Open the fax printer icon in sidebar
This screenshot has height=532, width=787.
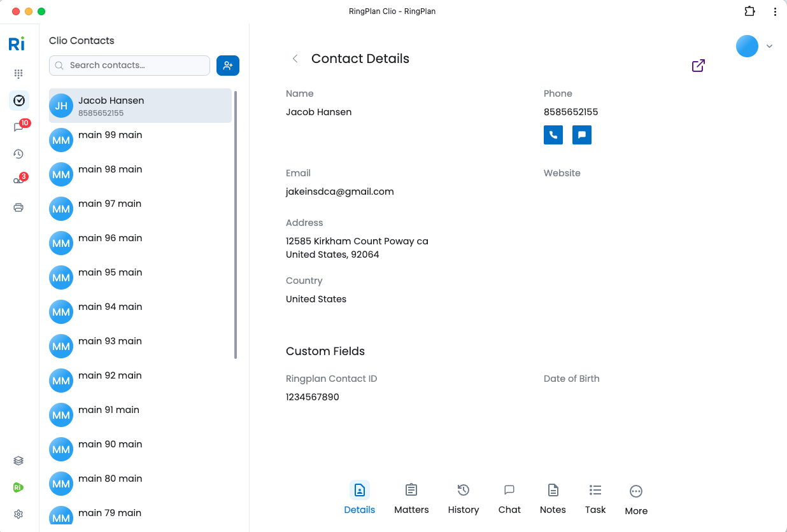(x=18, y=207)
